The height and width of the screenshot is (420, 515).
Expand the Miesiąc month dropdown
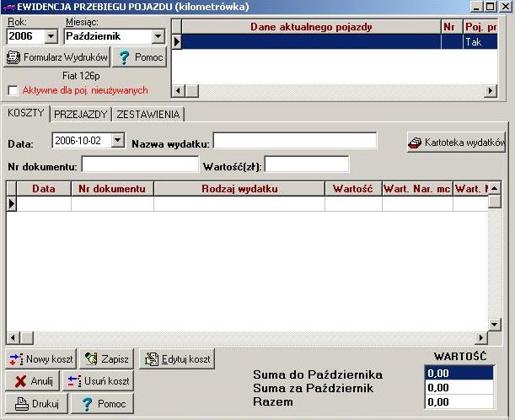click(x=158, y=36)
